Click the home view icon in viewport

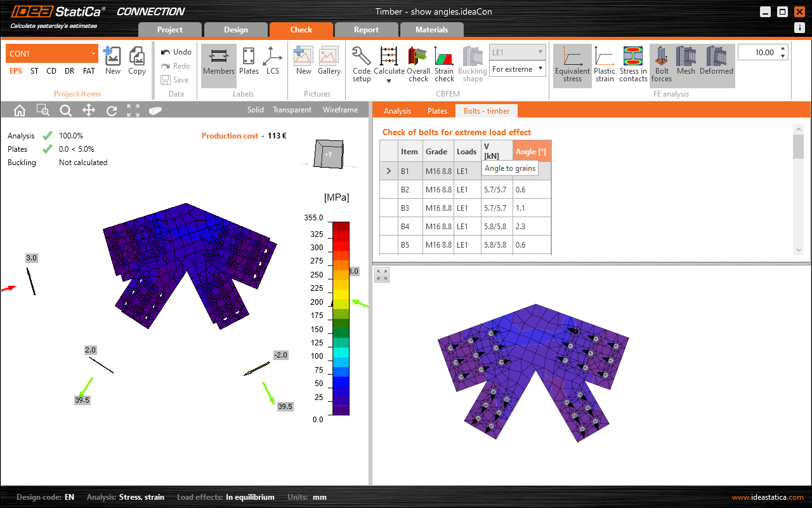20,110
